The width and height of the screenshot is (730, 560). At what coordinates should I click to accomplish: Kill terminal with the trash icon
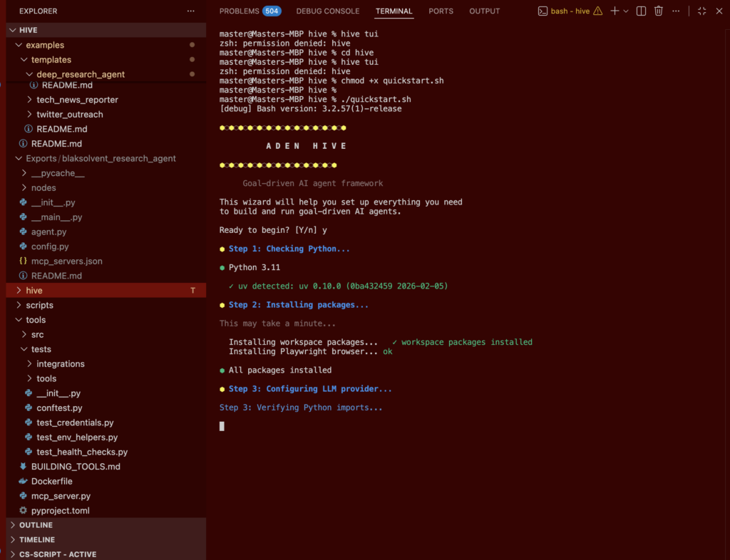pyautogui.click(x=658, y=11)
